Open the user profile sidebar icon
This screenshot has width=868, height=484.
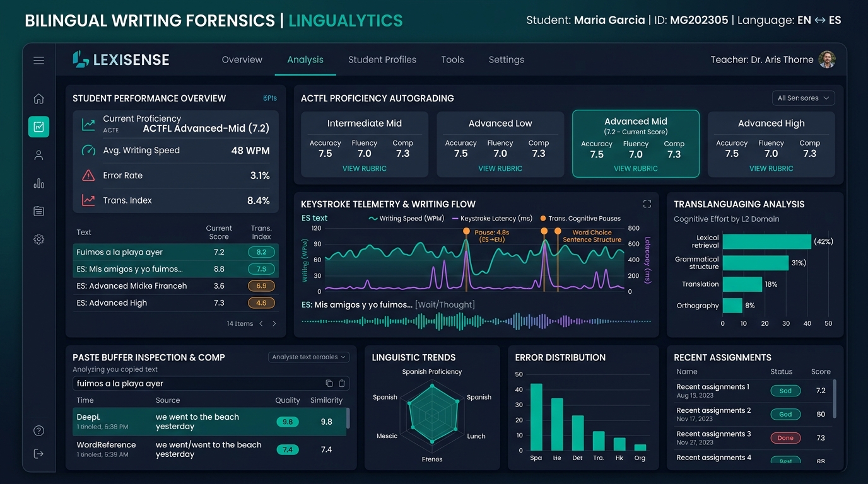point(38,155)
